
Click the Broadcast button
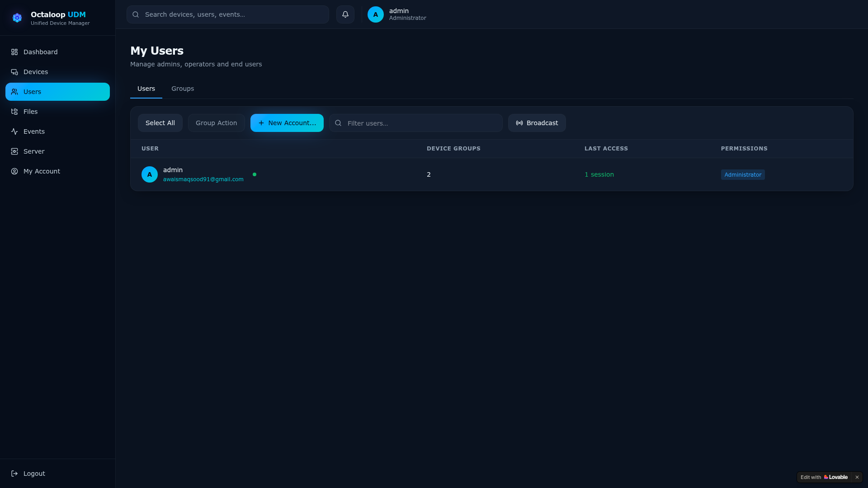tap(537, 123)
